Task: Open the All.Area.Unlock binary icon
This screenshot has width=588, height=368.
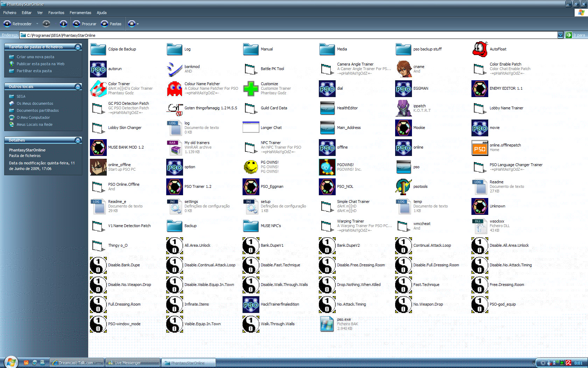Action: click(x=174, y=245)
